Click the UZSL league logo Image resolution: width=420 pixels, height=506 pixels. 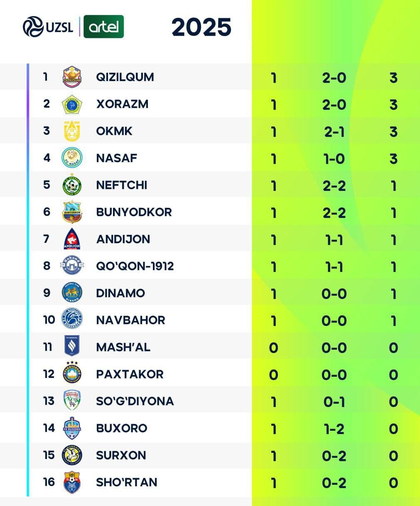pyautogui.click(x=48, y=27)
